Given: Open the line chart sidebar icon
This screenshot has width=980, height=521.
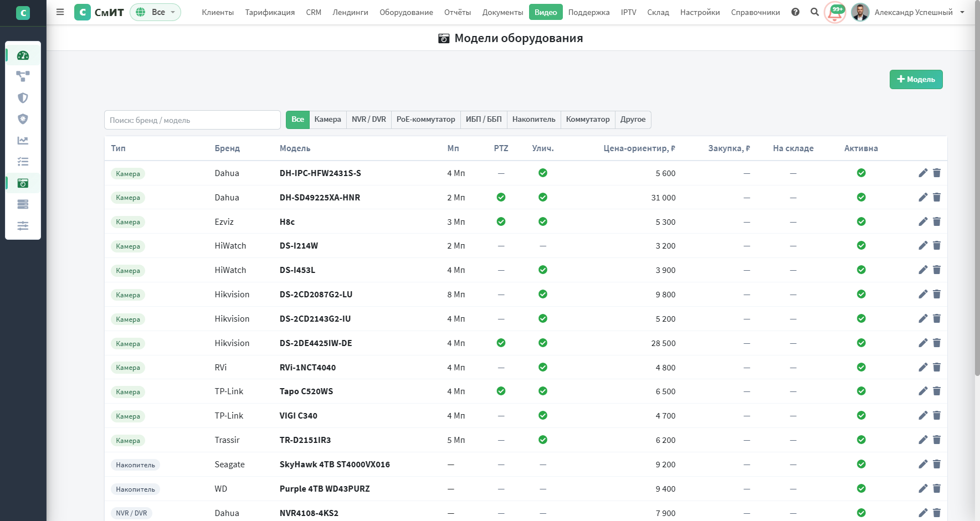Looking at the screenshot, I should coord(23,141).
